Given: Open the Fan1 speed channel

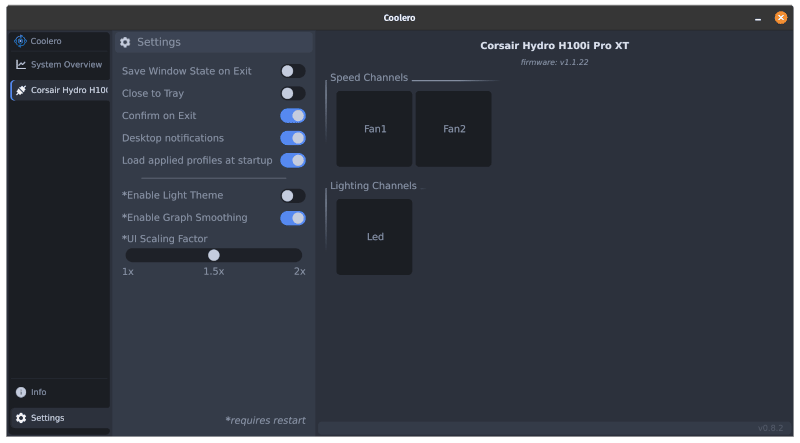Looking at the screenshot, I should coord(374,129).
